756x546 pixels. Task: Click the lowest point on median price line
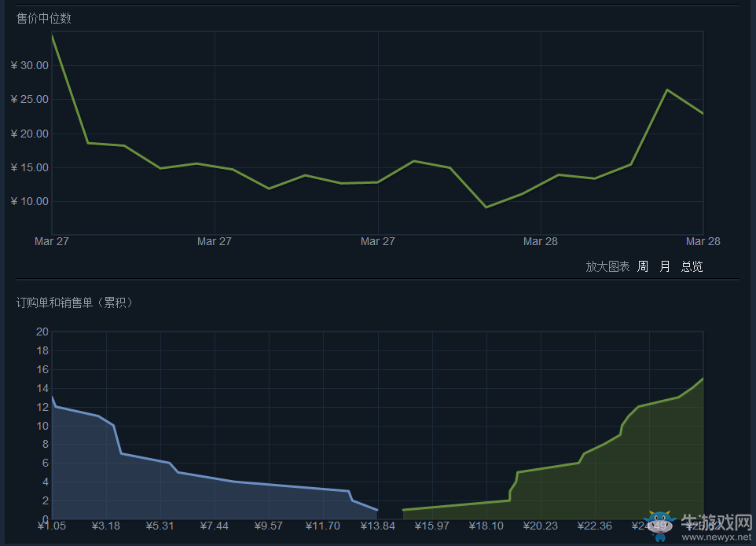pos(486,207)
